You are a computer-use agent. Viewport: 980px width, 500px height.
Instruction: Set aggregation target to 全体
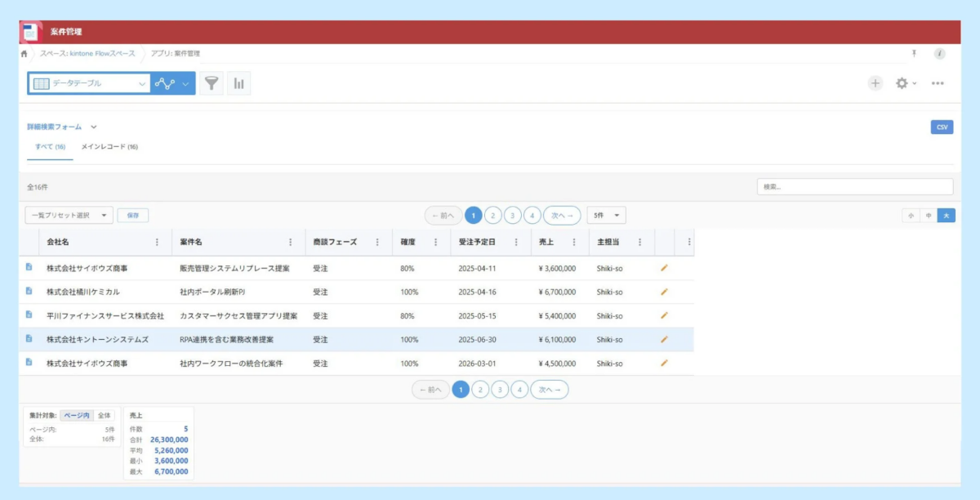[105, 416]
